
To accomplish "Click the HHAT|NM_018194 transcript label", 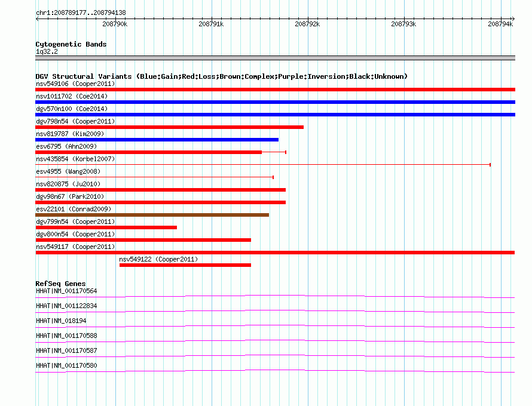I will (61, 321).
